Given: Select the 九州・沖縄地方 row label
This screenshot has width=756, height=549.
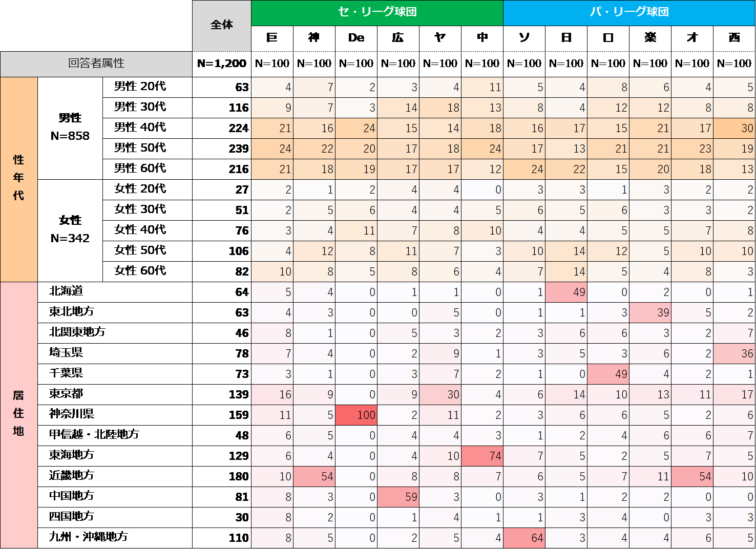Looking at the screenshot, I should (x=88, y=537).
